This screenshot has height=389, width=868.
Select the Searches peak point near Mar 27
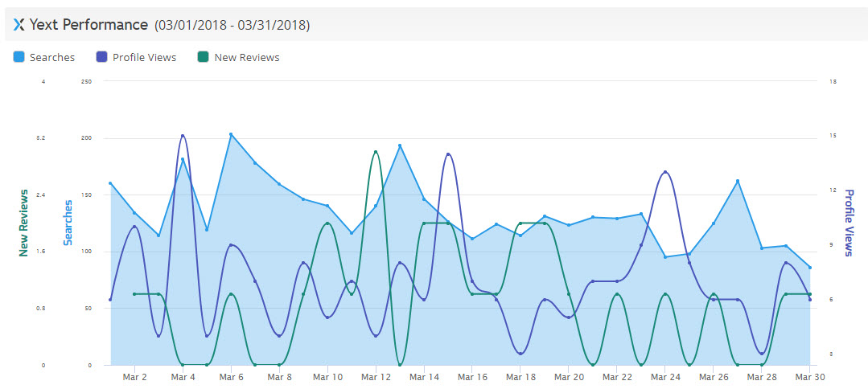(x=738, y=181)
